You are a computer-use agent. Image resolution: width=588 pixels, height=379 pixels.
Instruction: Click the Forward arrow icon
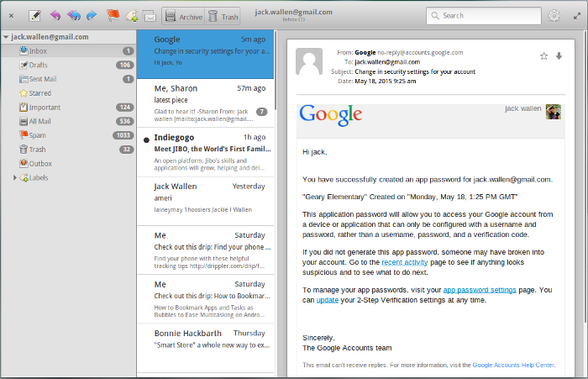pyautogui.click(x=92, y=16)
